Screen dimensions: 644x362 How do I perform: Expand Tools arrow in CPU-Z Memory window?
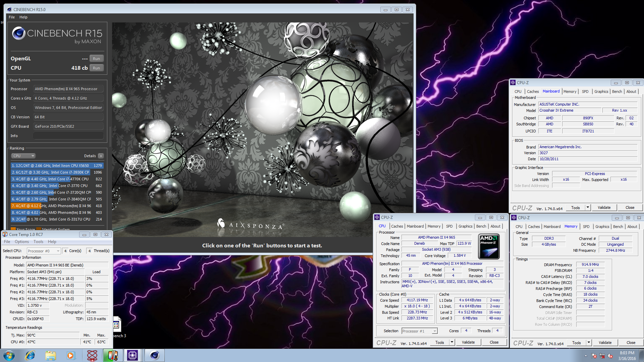click(589, 343)
